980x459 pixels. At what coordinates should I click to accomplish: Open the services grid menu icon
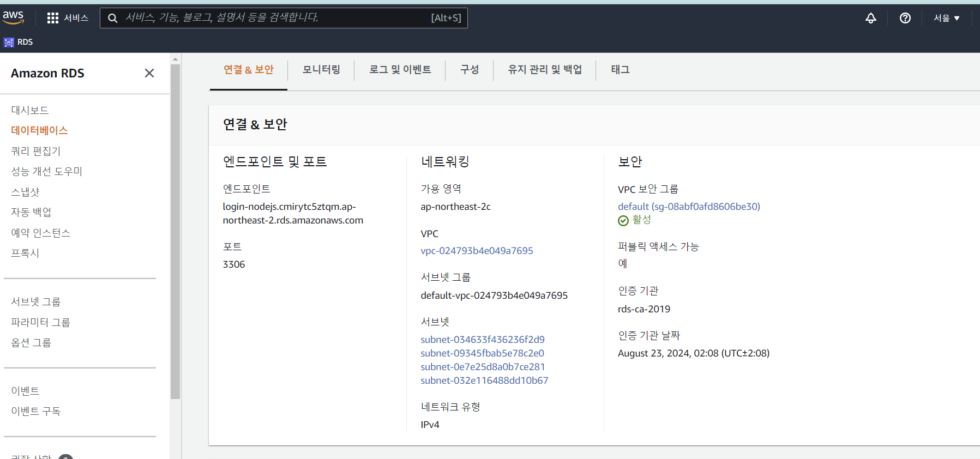(53, 18)
